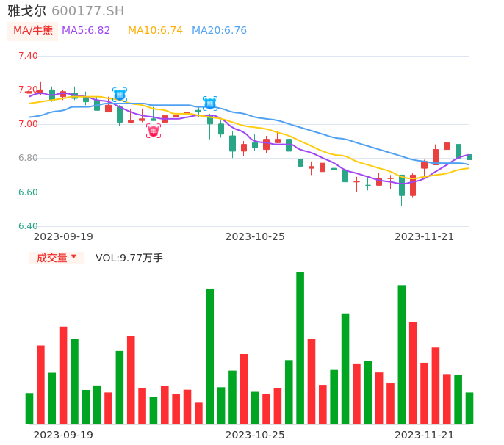The width and height of the screenshot is (504, 445).
Task: Click the 6.80 price axis label
Action: pos(28,158)
